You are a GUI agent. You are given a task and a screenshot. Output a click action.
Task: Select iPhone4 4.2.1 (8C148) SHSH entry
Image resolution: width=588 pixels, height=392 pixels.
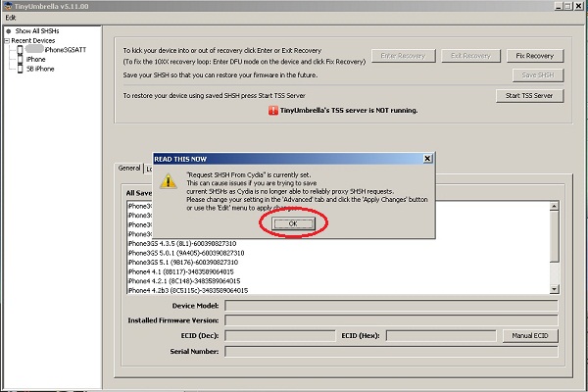pyautogui.click(x=184, y=281)
